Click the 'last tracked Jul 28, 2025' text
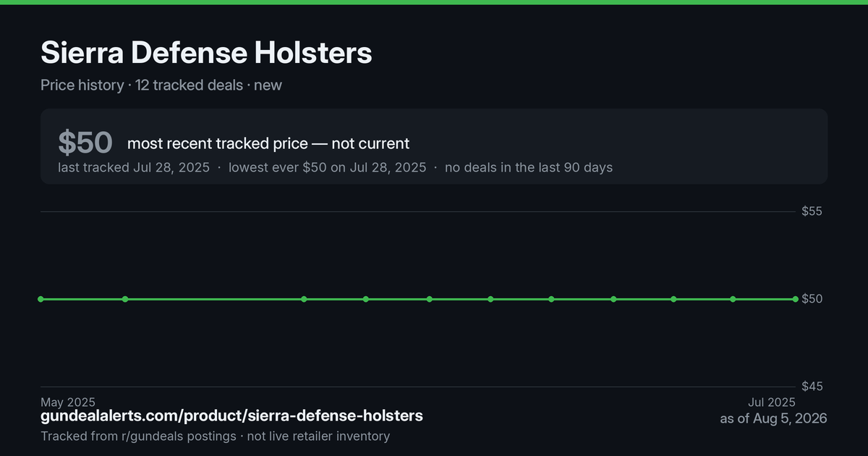Screen dimensions: 868x456 [134, 168]
